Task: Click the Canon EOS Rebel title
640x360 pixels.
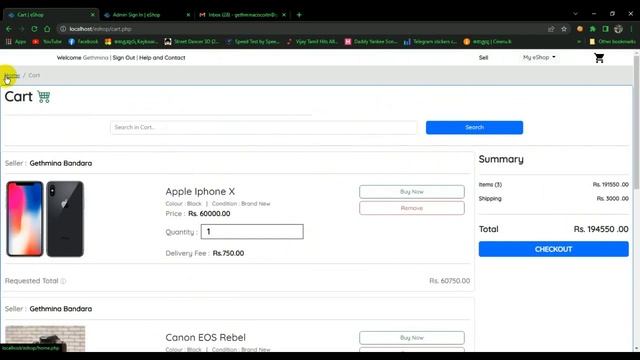Action: (x=205, y=338)
